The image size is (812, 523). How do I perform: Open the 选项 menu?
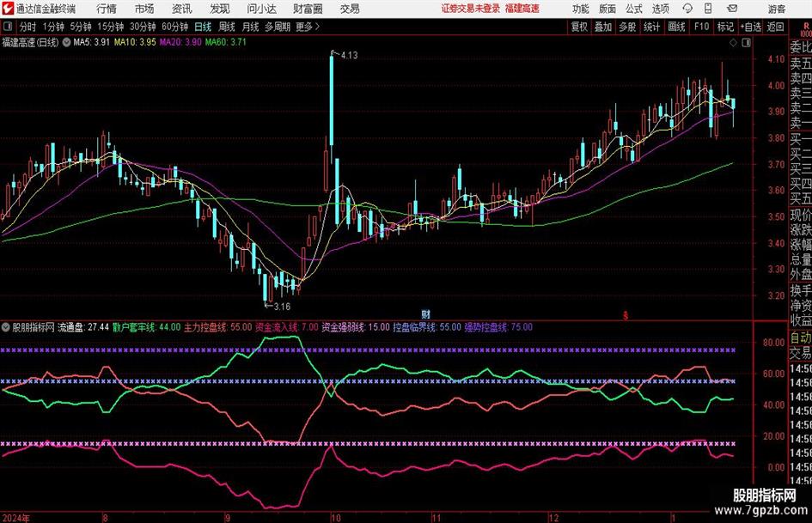click(x=660, y=9)
